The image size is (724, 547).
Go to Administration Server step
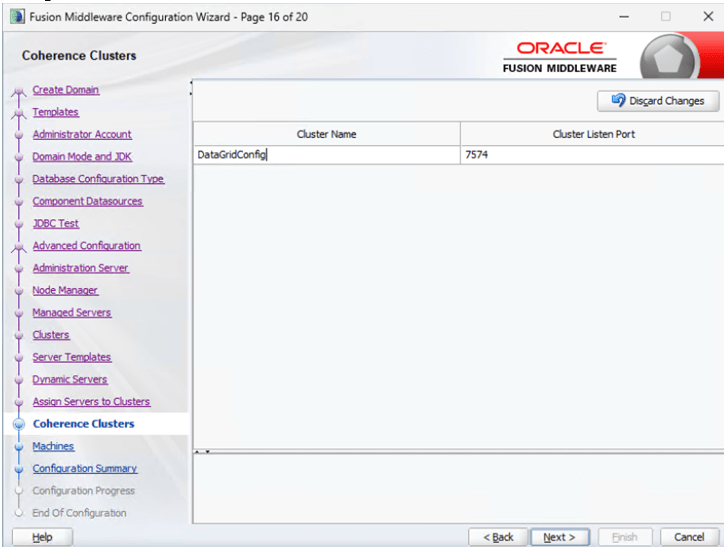(81, 268)
